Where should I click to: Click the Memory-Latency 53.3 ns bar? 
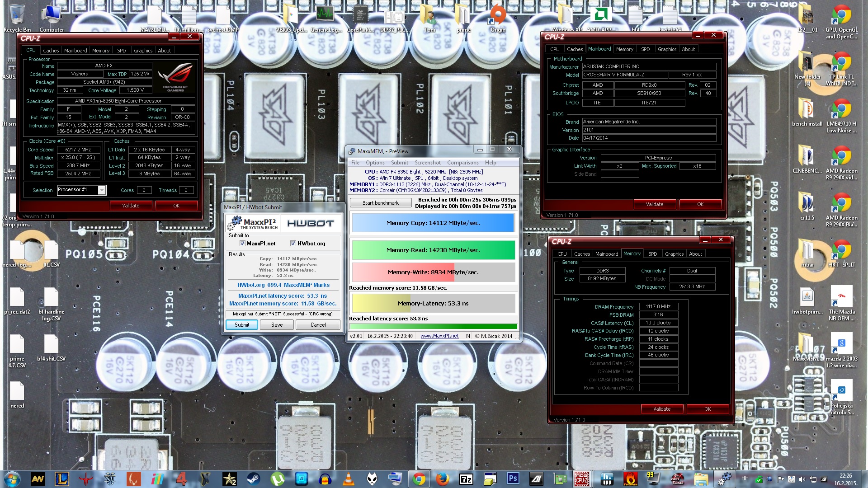tap(433, 304)
